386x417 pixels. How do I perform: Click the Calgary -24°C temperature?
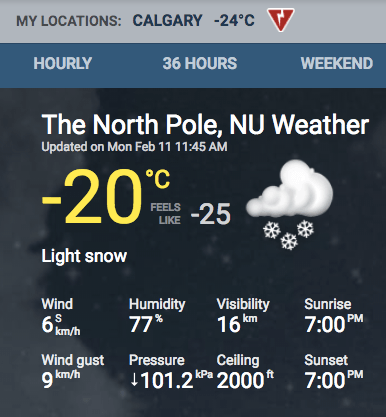pos(234,21)
